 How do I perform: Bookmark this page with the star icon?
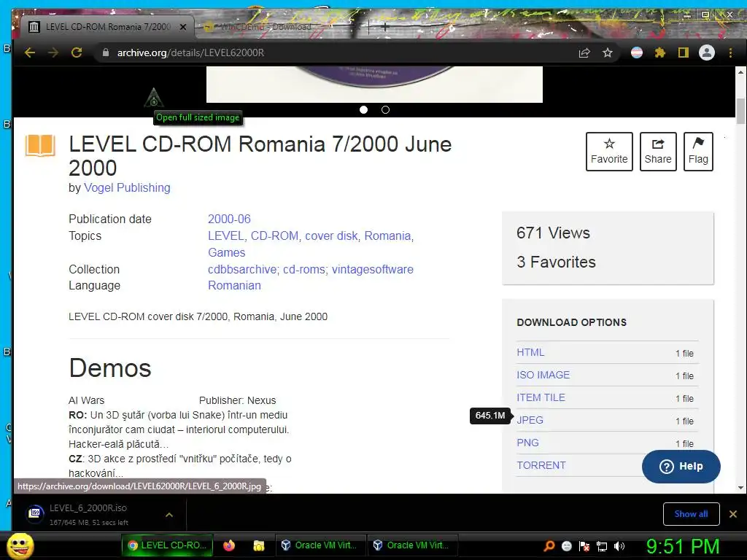point(608,52)
